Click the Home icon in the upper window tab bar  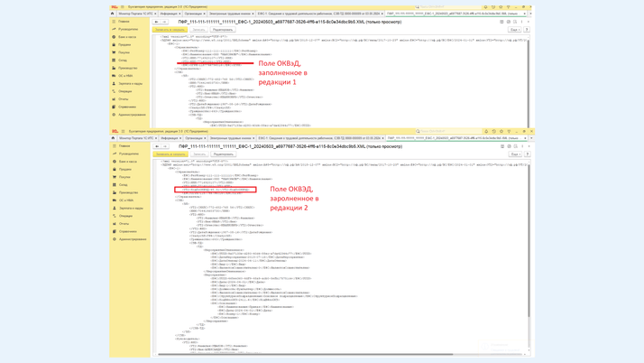(113, 14)
